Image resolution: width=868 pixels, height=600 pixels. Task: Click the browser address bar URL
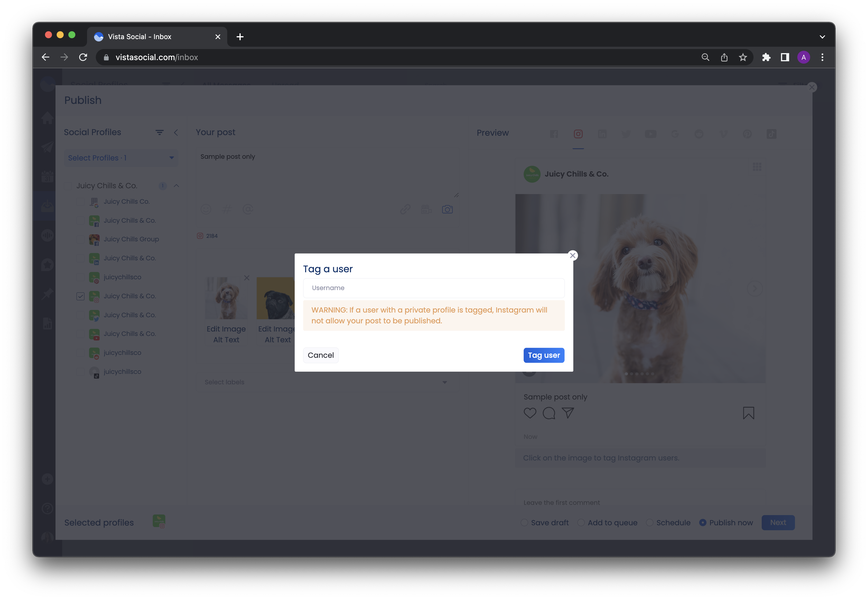click(157, 57)
